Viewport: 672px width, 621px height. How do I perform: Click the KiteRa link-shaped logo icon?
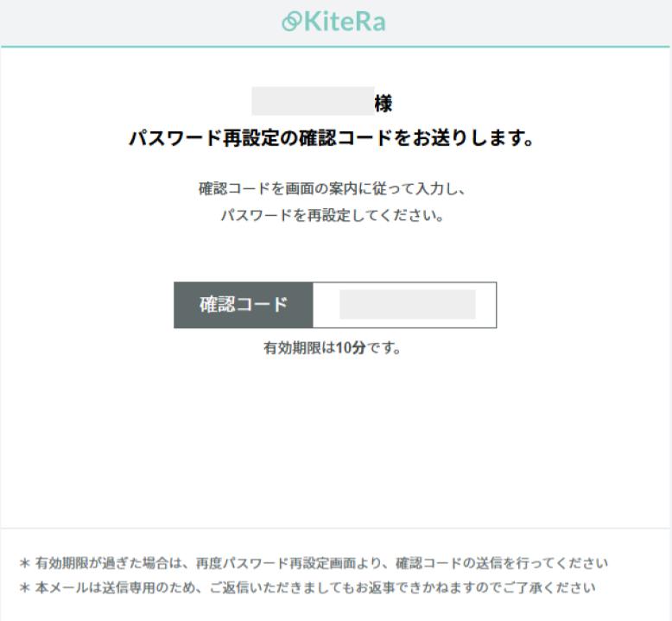click(293, 22)
